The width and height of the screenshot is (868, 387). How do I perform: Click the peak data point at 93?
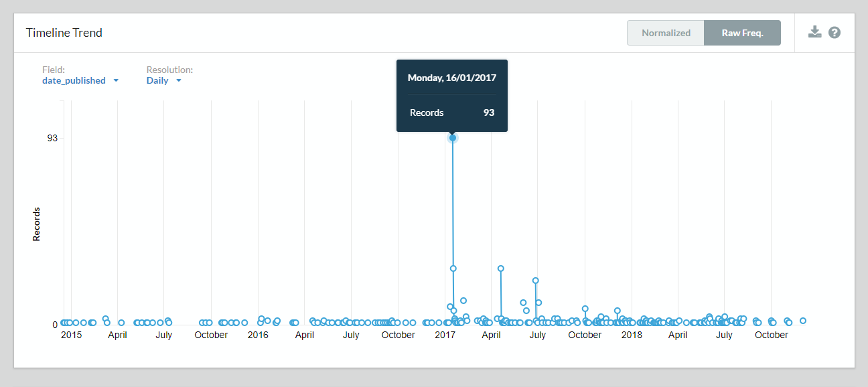pos(453,138)
